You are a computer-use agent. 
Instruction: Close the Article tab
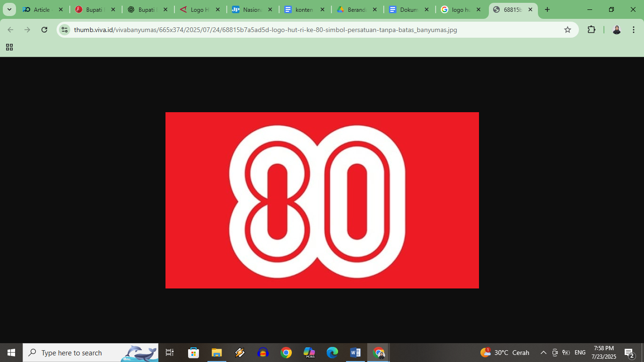[x=61, y=9]
